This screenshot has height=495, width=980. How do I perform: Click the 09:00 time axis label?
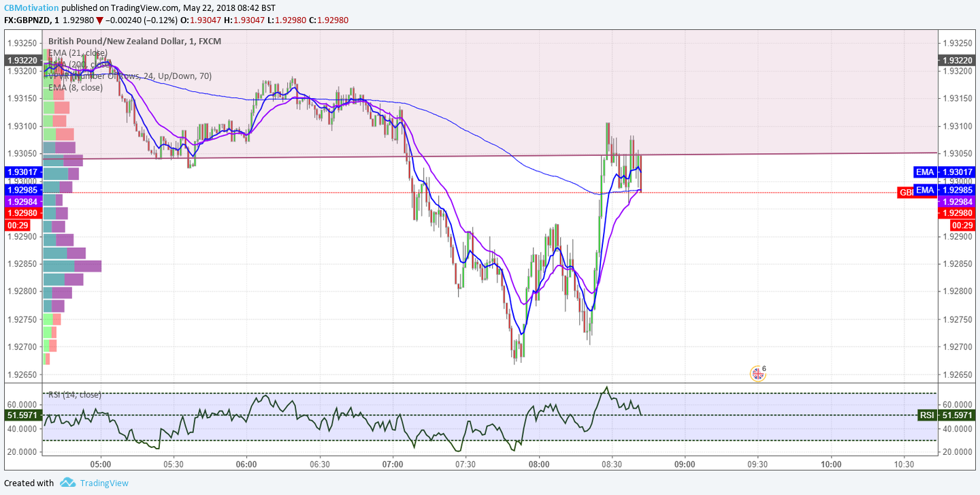[685, 464]
